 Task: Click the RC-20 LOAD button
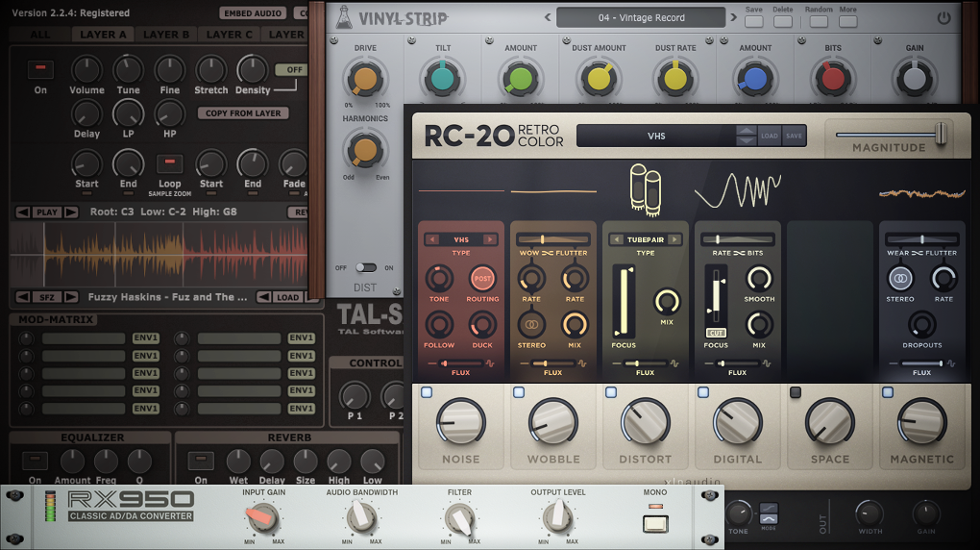tap(770, 136)
